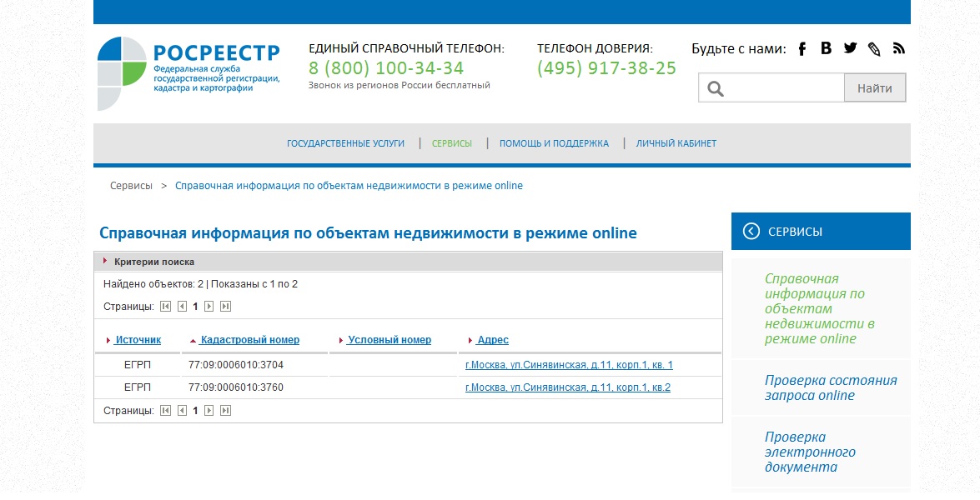980x500 pixels.
Task: Click the back arrow circle beside СЕРВИСЫ
Action: tap(751, 232)
